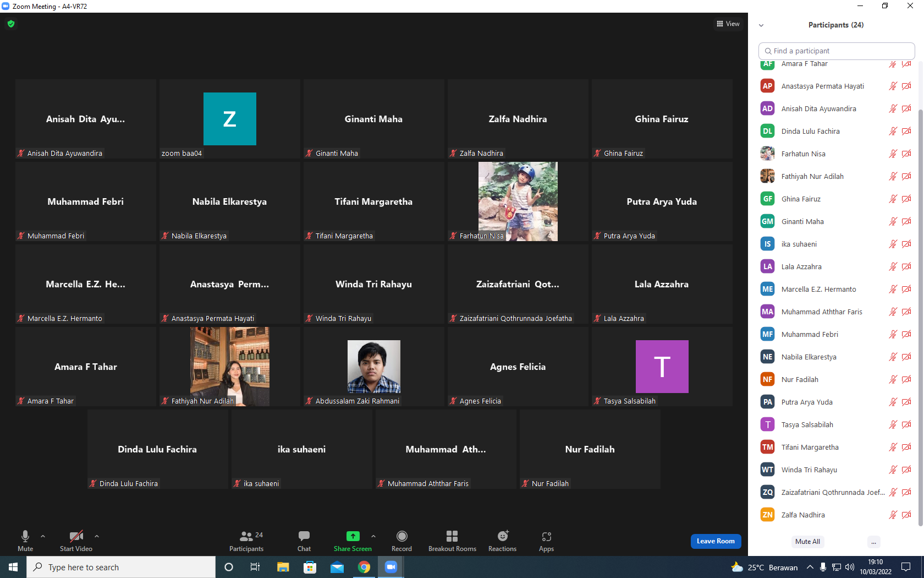Collapse the Participants panel chevron
The height and width of the screenshot is (578, 924).
coord(761,25)
